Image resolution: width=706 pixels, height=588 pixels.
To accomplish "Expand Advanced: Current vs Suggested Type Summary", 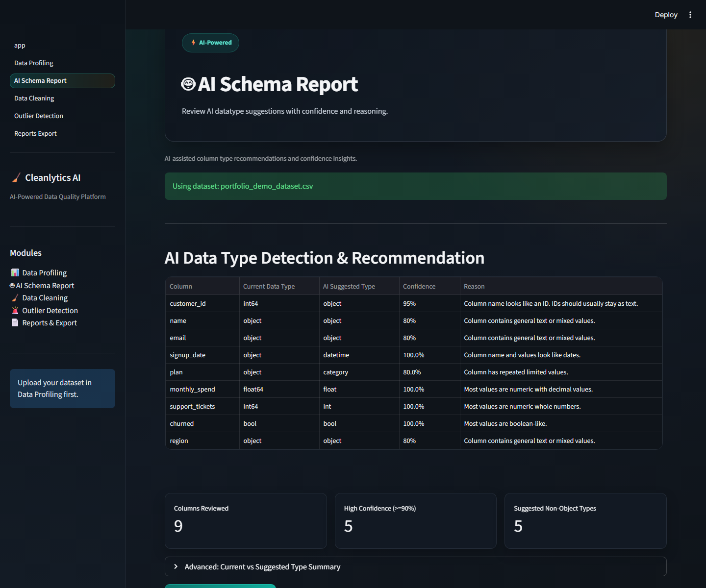I will pos(416,566).
